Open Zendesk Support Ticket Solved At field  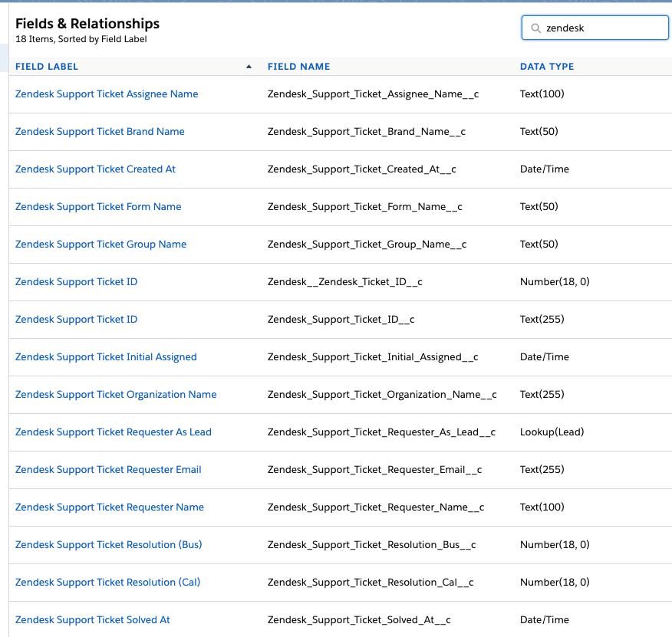(x=92, y=620)
